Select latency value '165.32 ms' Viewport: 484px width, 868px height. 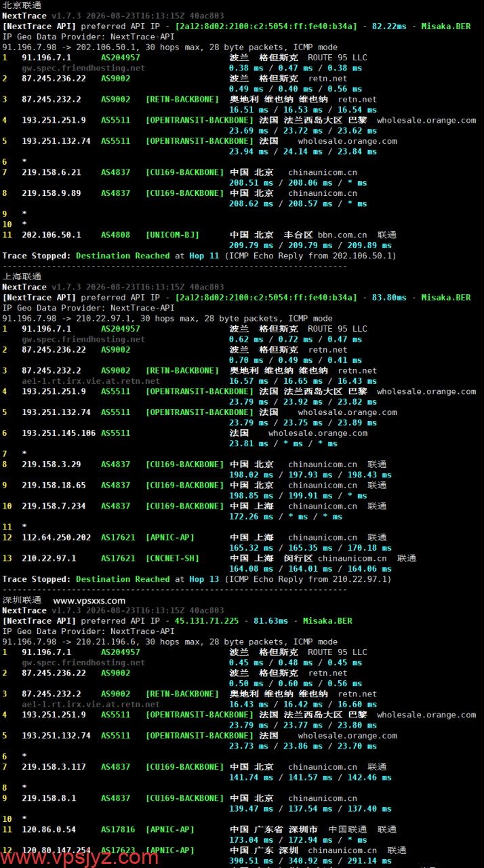click(251, 548)
